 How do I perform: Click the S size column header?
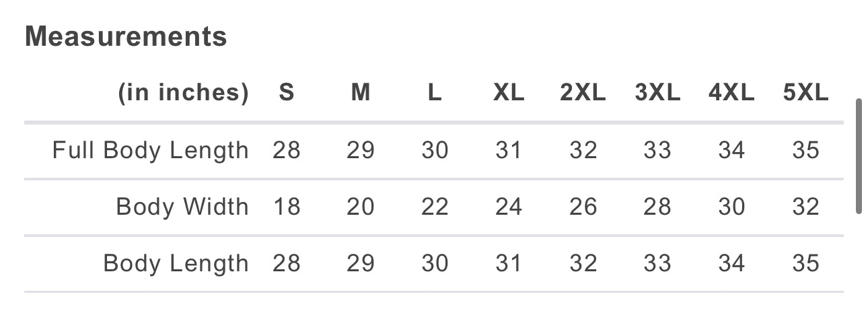(287, 93)
